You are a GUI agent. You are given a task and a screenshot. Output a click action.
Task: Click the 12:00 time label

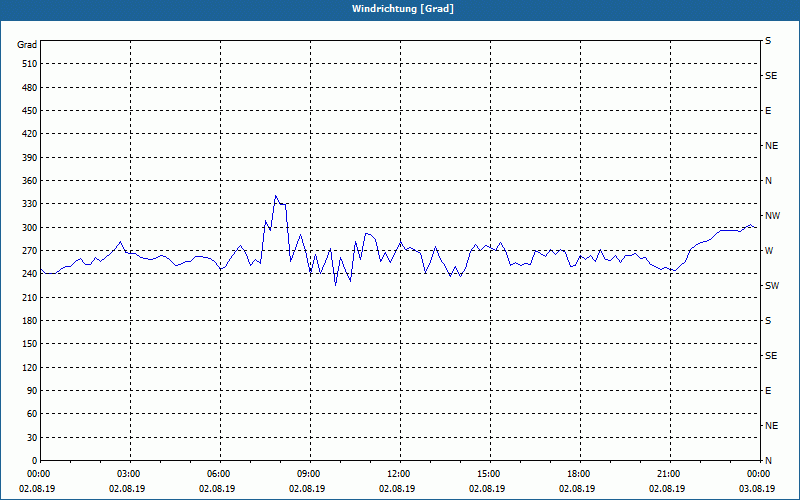click(398, 474)
